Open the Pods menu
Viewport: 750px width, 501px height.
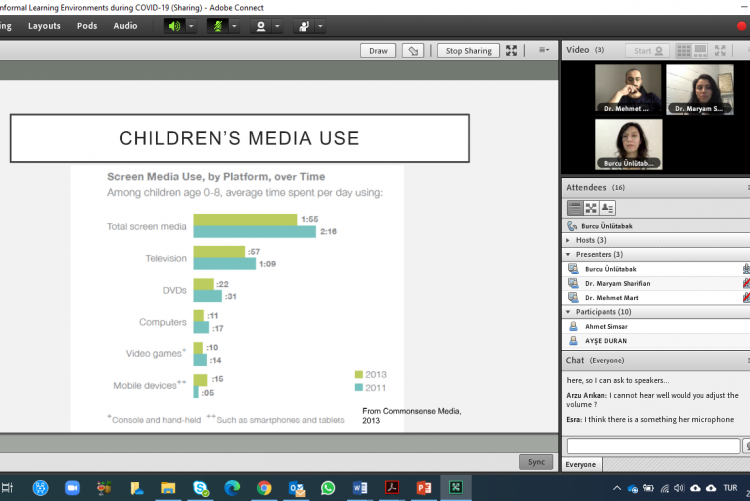point(87,26)
